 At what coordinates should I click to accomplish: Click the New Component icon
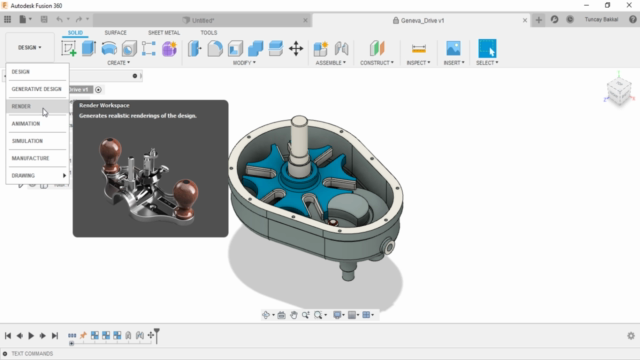[321, 48]
